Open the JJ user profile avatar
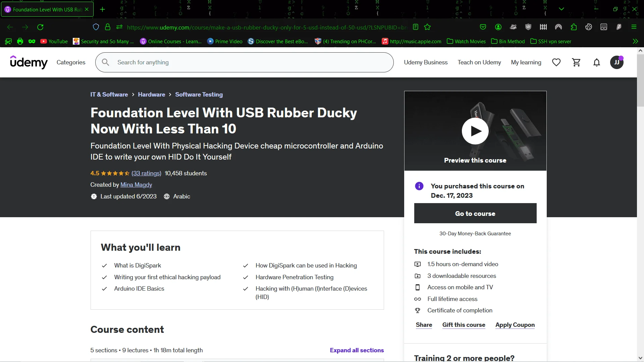The width and height of the screenshot is (644, 362). point(617,62)
